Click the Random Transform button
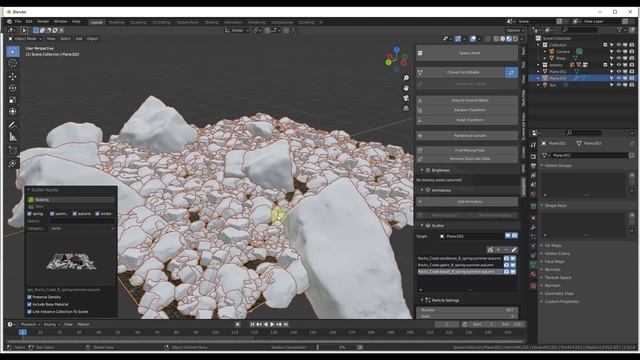This screenshot has width=640, height=360. 467,110
